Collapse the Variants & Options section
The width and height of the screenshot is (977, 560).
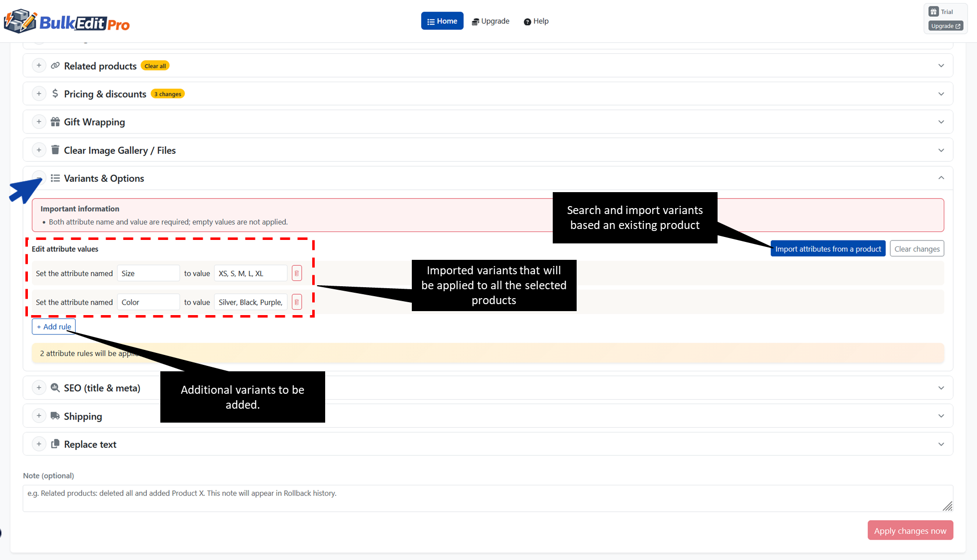click(941, 178)
